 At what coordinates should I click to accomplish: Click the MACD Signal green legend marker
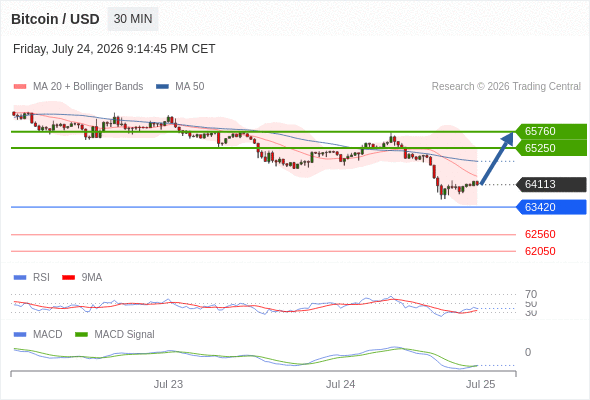(x=81, y=335)
